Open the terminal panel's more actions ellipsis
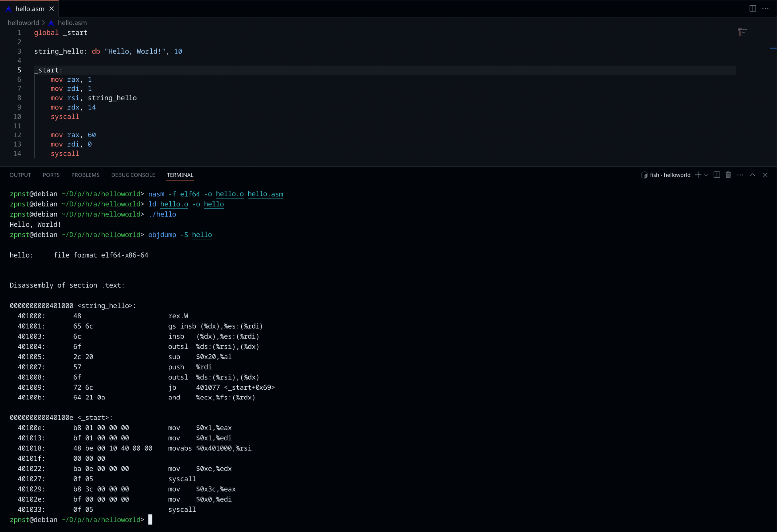Viewport: 777px width, 532px height. [740, 175]
